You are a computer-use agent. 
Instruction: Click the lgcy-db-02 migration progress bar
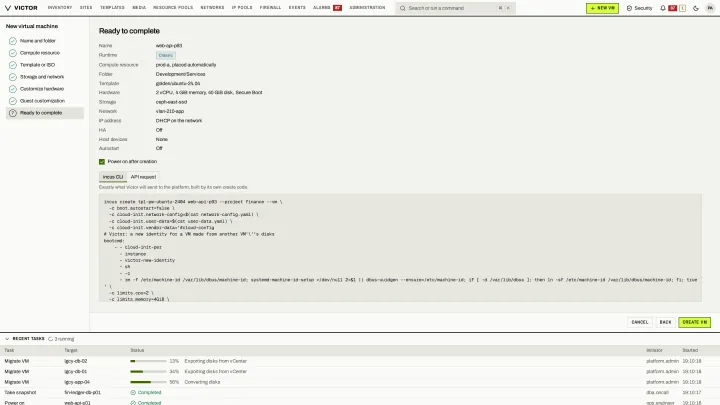tap(148, 361)
